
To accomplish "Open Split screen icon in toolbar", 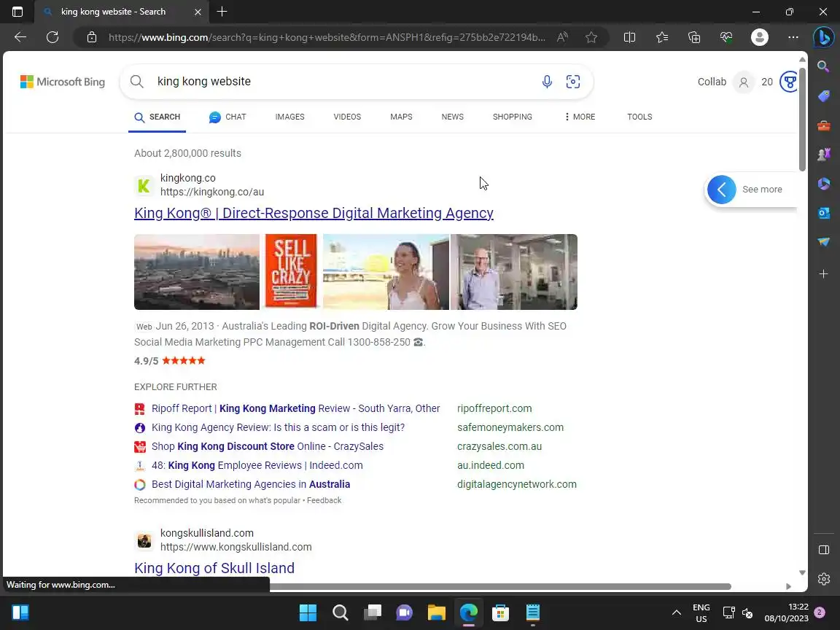I will [x=629, y=37].
